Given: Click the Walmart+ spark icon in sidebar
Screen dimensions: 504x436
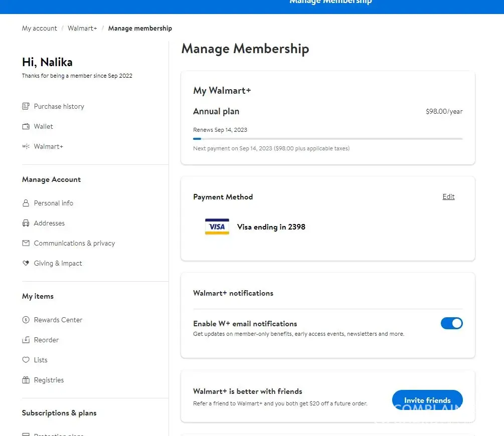Looking at the screenshot, I should (x=26, y=146).
